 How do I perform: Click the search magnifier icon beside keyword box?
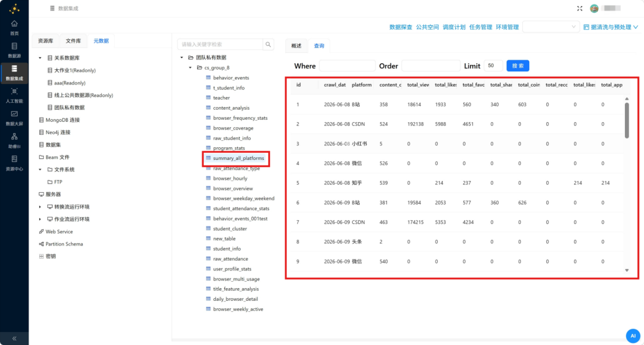click(x=269, y=44)
